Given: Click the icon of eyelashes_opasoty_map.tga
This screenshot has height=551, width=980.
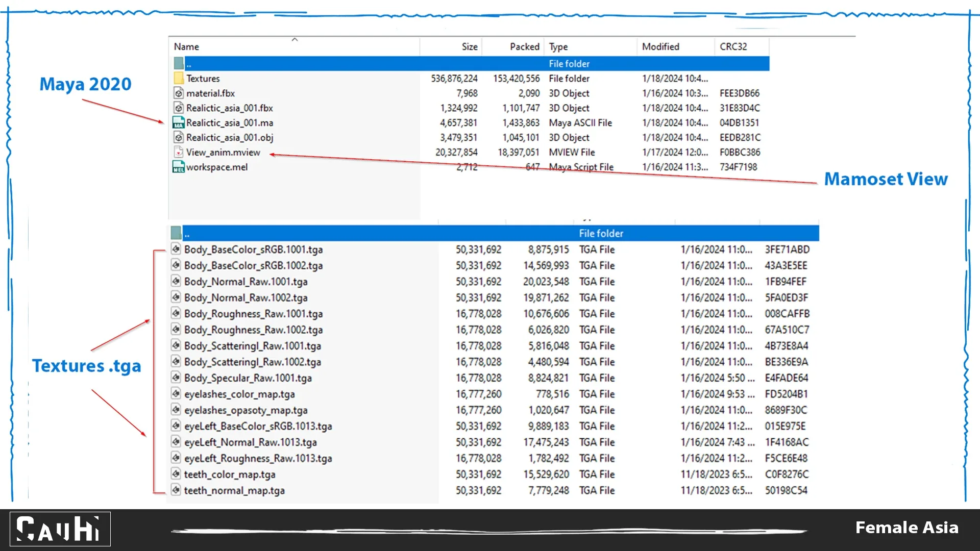Looking at the screenshot, I should (x=176, y=410).
